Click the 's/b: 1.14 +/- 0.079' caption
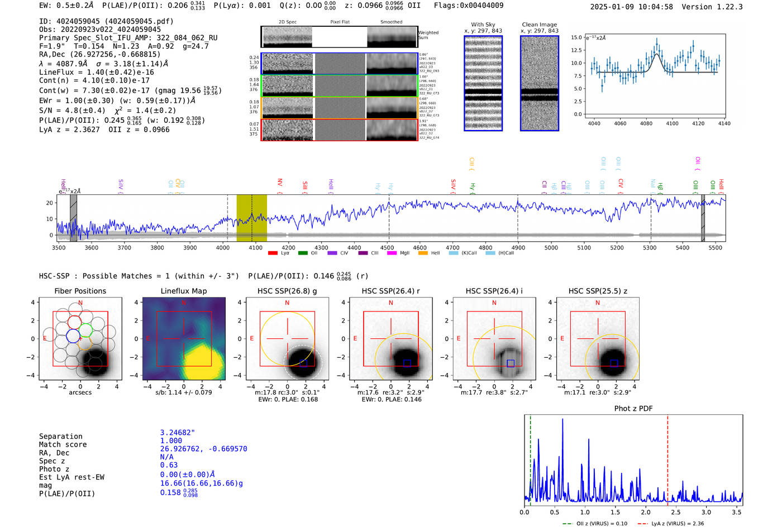Viewport: 782px width, 532px height. tap(184, 392)
